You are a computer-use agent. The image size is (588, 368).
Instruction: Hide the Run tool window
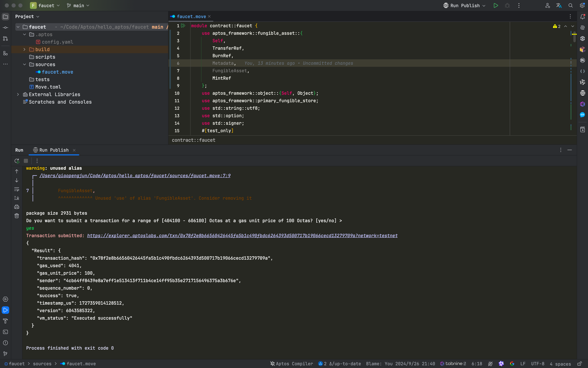(569, 150)
